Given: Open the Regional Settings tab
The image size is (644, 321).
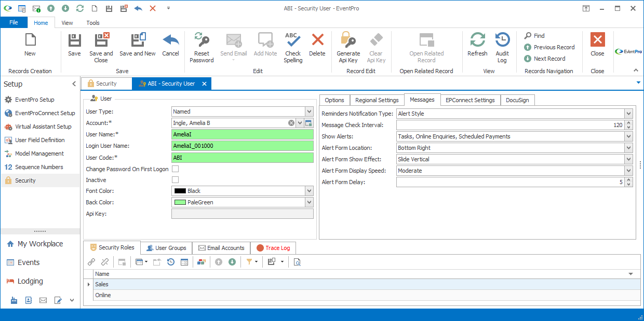Looking at the screenshot, I should (x=377, y=100).
